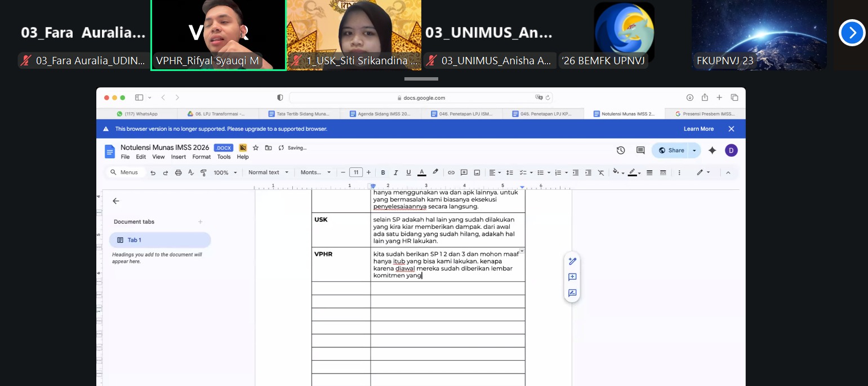
Task: Redo the last undone edit
Action: pyautogui.click(x=166, y=172)
